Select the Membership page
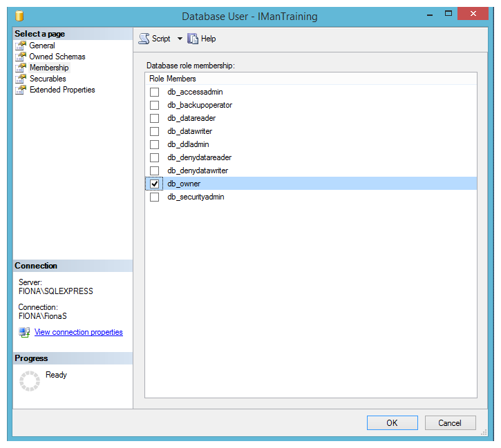Screen dimensions: 501x448 pyautogui.click(x=49, y=68)
